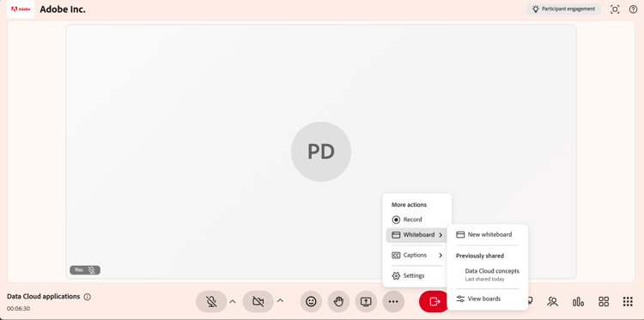Click the Adobe Inc. title text

[x=63, y=9]
